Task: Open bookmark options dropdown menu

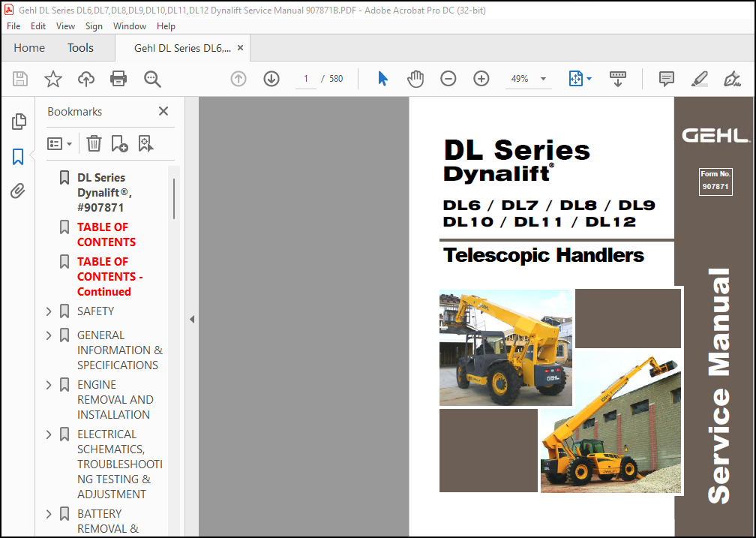Action: pyautogui.click(x=60, y=144)
